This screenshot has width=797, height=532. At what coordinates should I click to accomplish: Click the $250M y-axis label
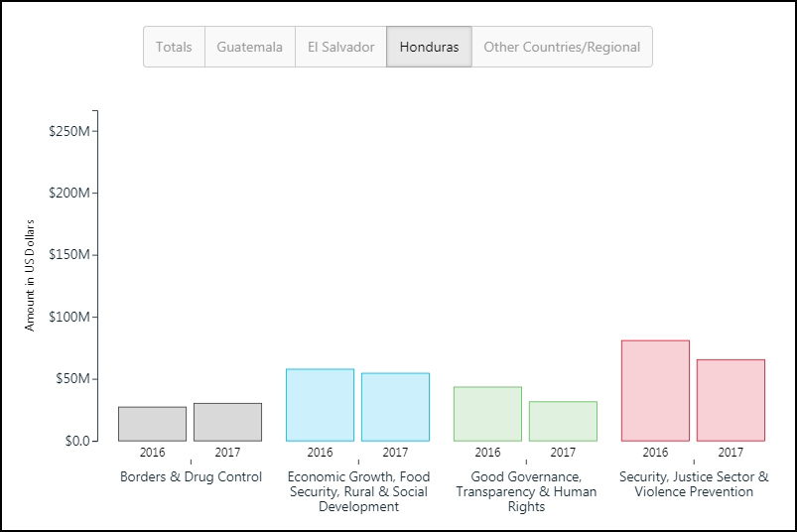[69, 131]
